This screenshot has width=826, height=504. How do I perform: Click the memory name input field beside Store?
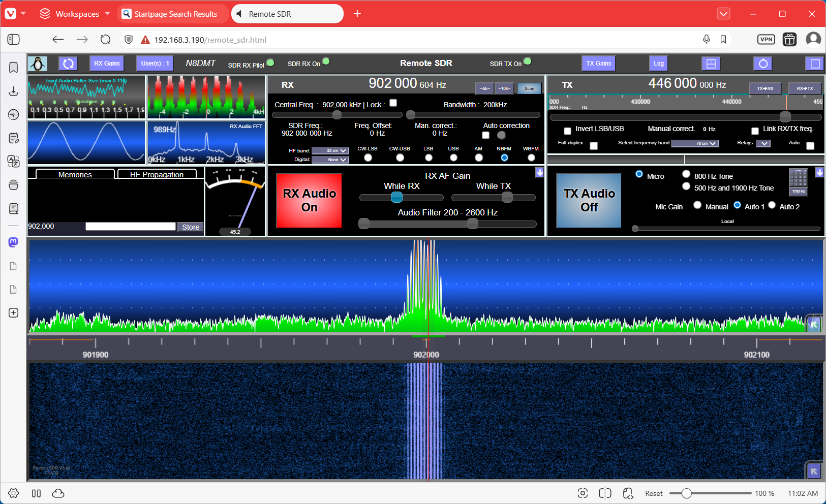131,227
